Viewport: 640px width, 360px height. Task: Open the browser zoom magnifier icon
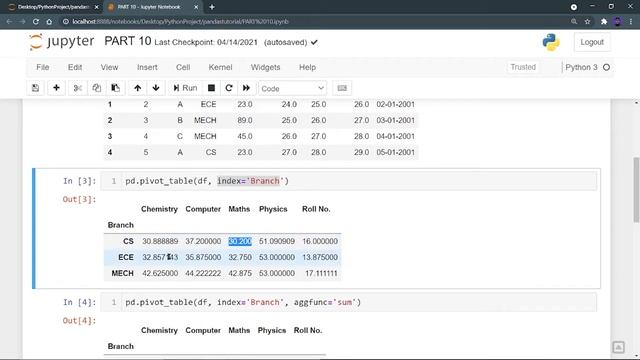coord(574,22)
